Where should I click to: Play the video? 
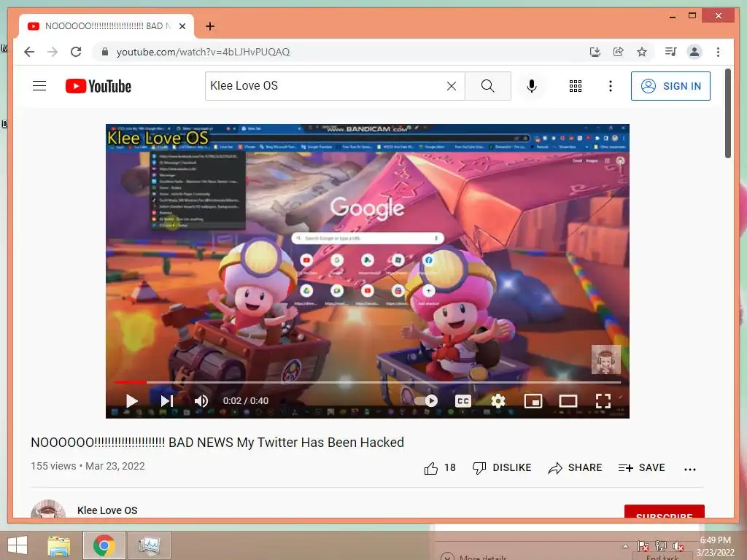pyautogui.click(x=132, y=401)
